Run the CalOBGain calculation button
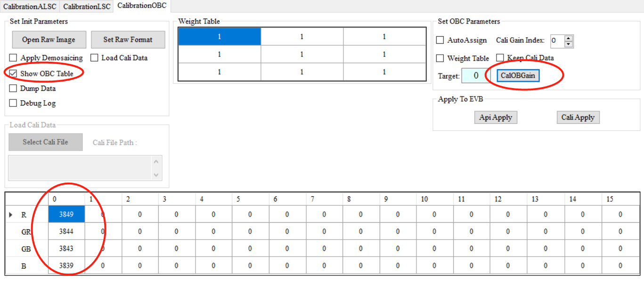Viewport: 644px width, 282px height. click(518, 76)
